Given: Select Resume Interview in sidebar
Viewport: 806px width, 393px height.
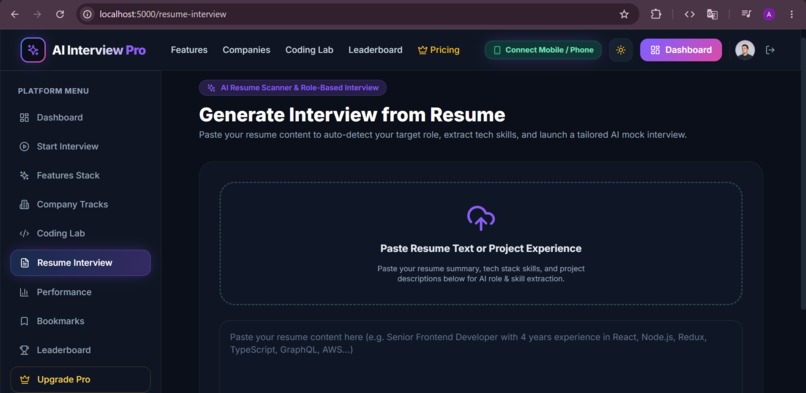Looking at the screenshot, I should pos(81,263).
